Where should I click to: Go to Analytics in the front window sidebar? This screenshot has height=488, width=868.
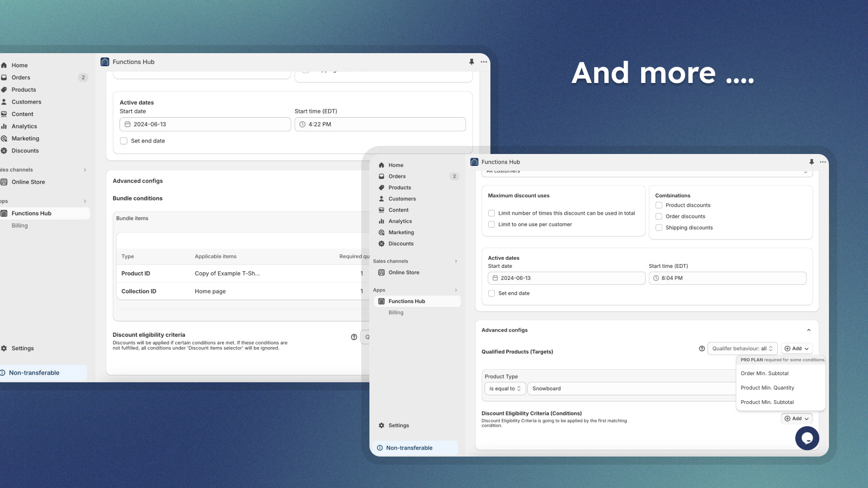point(400,221)
